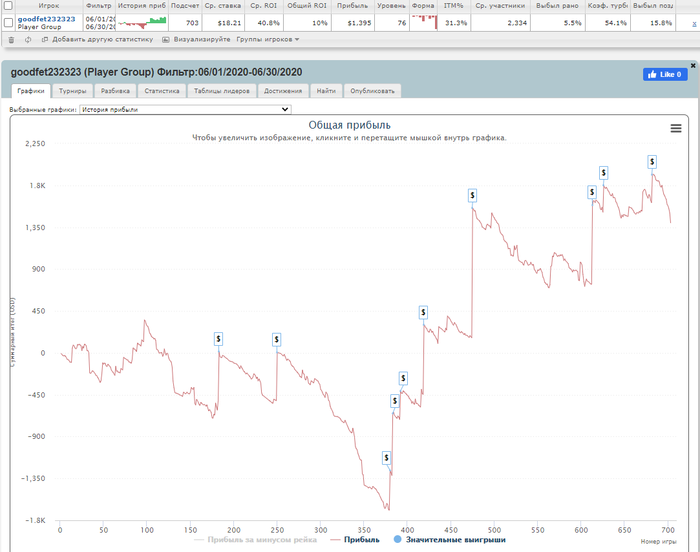Expand the Группы игроков menu
Image resolution: width=700 pixels, height=552 pixels.
click(x=267, y=40)
